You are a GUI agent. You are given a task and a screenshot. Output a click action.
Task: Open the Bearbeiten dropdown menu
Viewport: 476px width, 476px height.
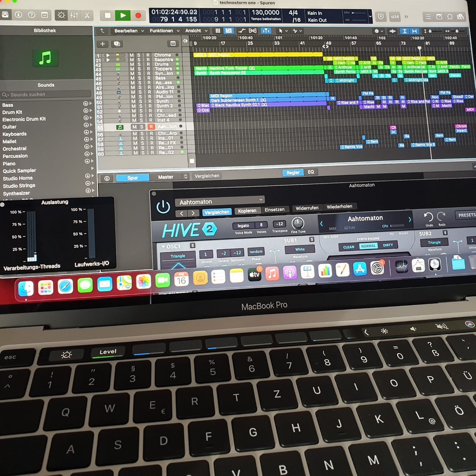129,31
